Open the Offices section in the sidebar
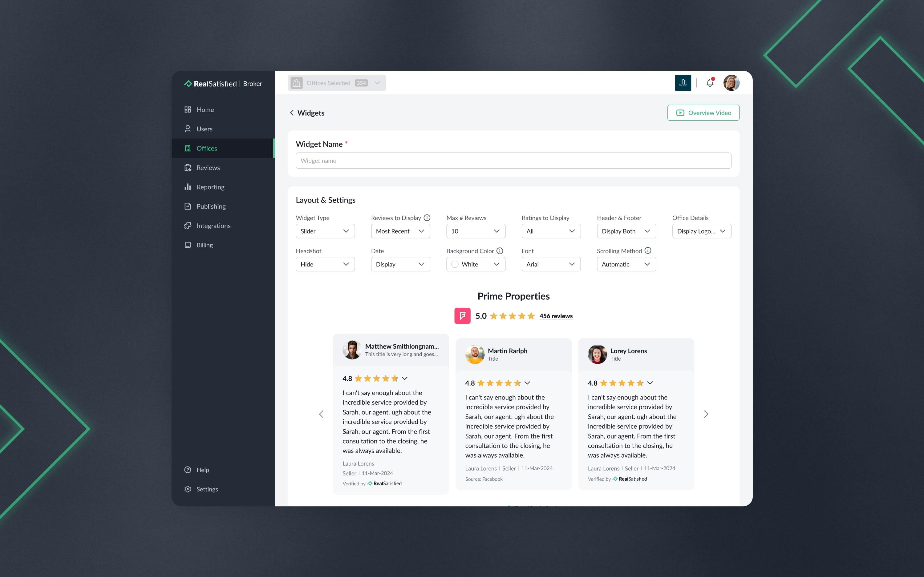This screenshot has height=577, width=924. pos(207,148)
